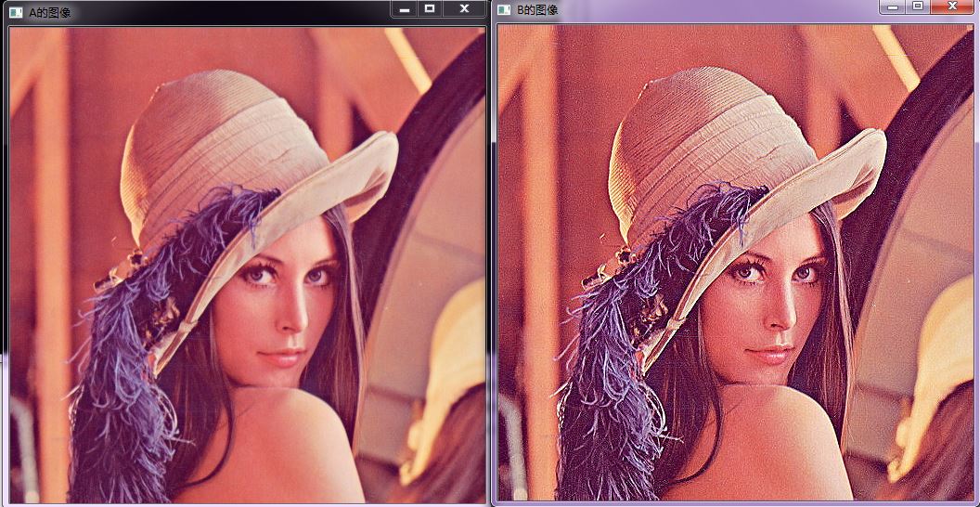Maximize the B的图像 window
Screen dimensions: 980x507
click(x=917, y=6)
